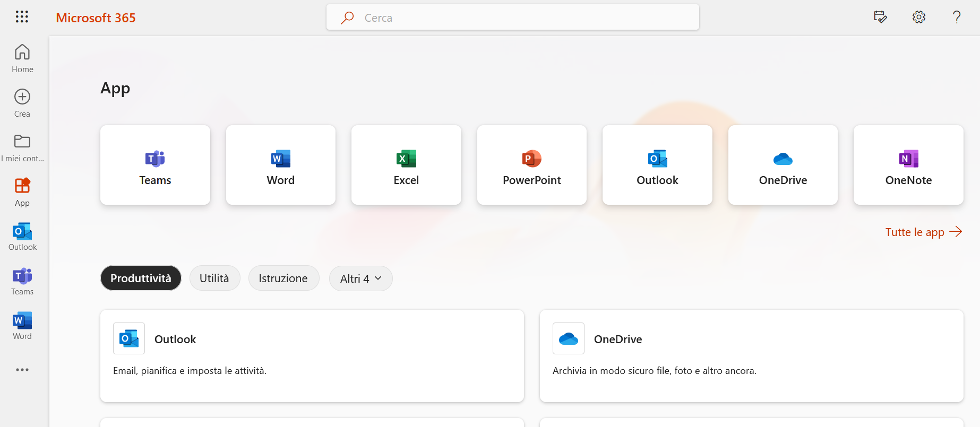
Task: Open the OneNote app tile
Action: tap(908, 165)
